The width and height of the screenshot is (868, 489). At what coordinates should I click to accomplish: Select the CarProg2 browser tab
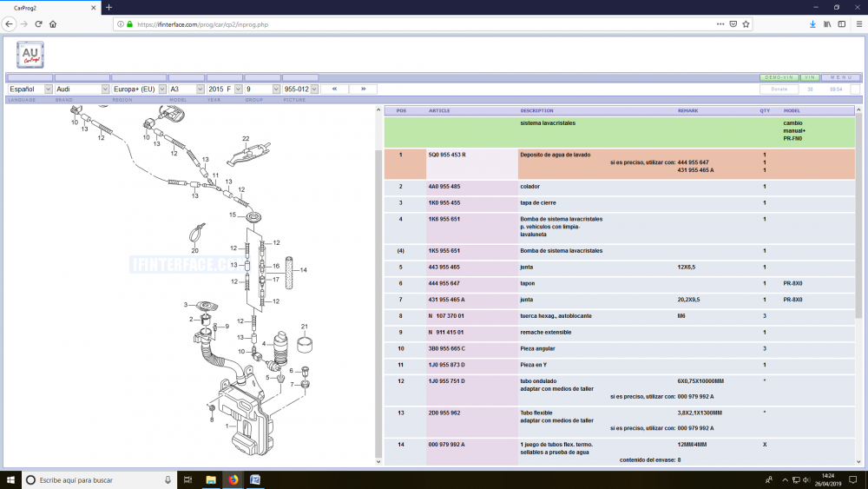coord(49,8)
